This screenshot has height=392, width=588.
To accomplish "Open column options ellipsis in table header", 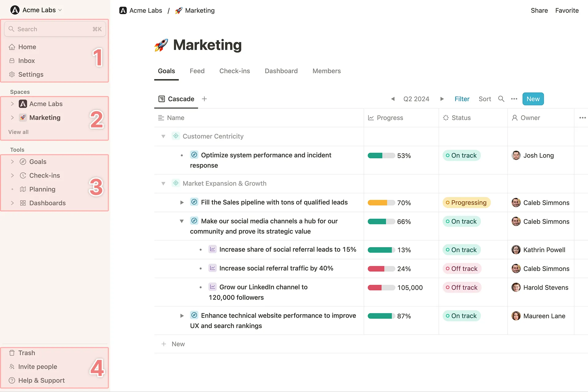I will click(x=582, y=118).
